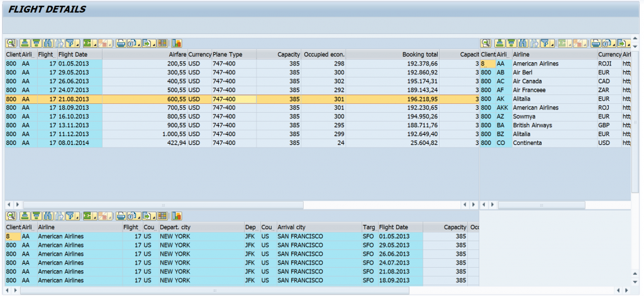Screen dimensions: 644x296
Task: Open Details in the Depart. city grid toolbar
Action: (x=11, y=216)
